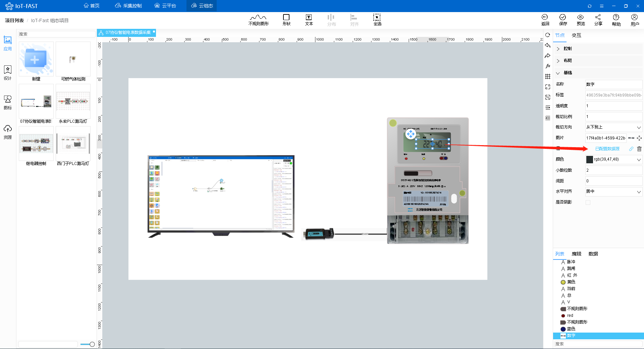Open the 首页 home menu
Image resolution: width=644 pixels, height=349 pixels.
[92, 6]
